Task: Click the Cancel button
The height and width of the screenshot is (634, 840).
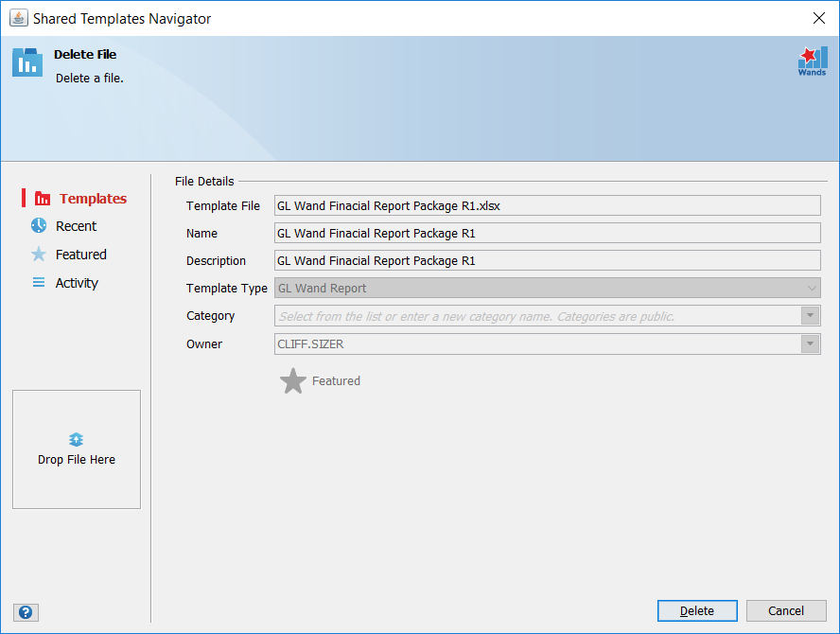Action: [786, 611]
